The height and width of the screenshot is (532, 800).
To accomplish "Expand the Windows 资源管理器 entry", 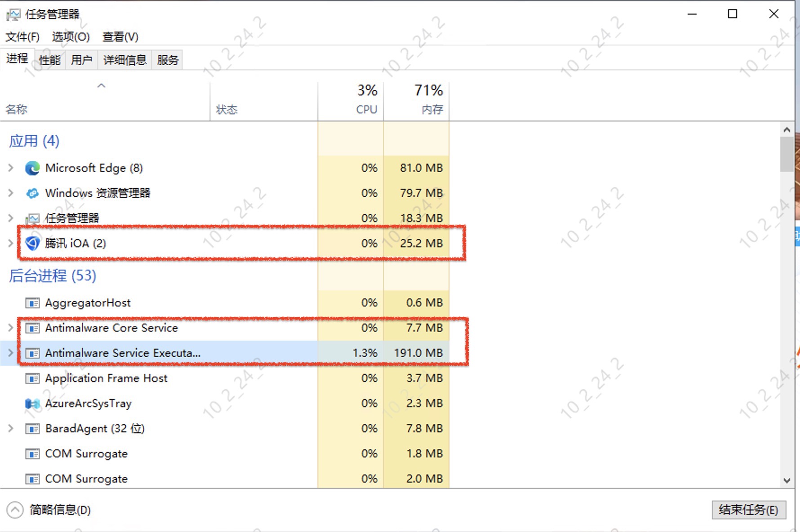I will point(11,193).
